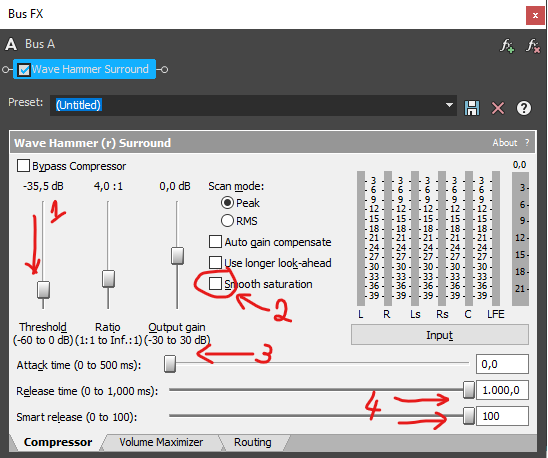Select the RMS scan mode
548x458 pixels.
(x=227, y=221)
